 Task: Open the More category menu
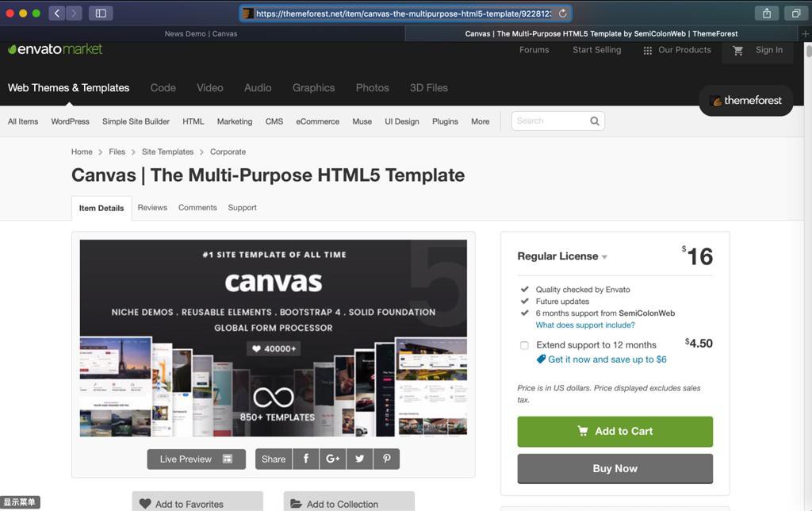(x=480, y=121)
